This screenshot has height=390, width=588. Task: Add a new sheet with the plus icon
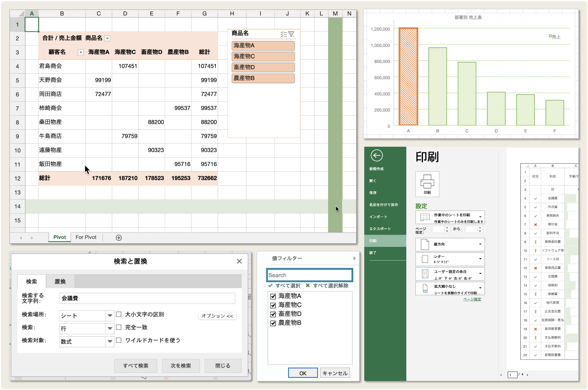click(119, 238)
